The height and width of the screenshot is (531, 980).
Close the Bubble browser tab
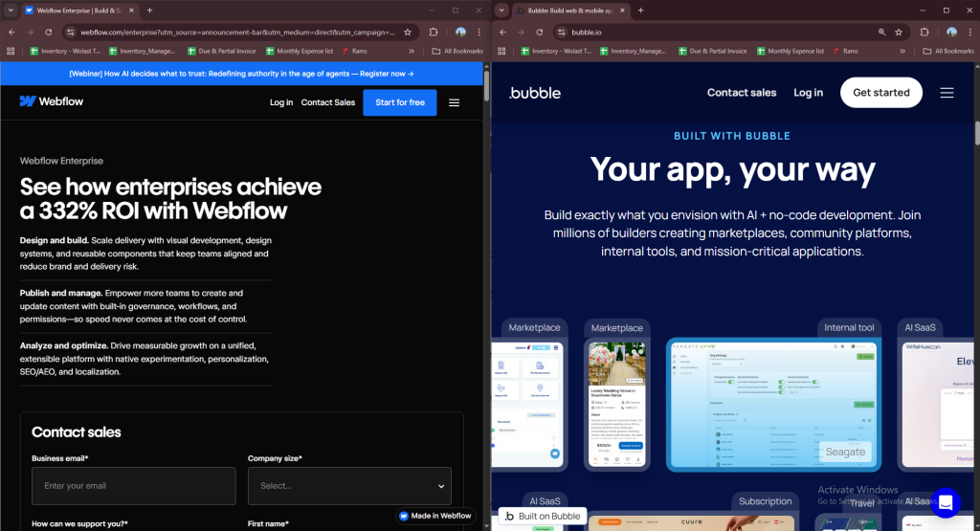(622, 11)
